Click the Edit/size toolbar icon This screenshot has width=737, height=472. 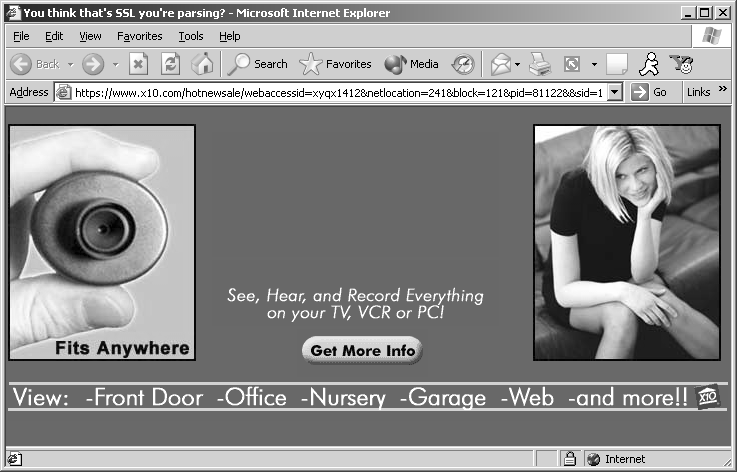tap(572, 64)
